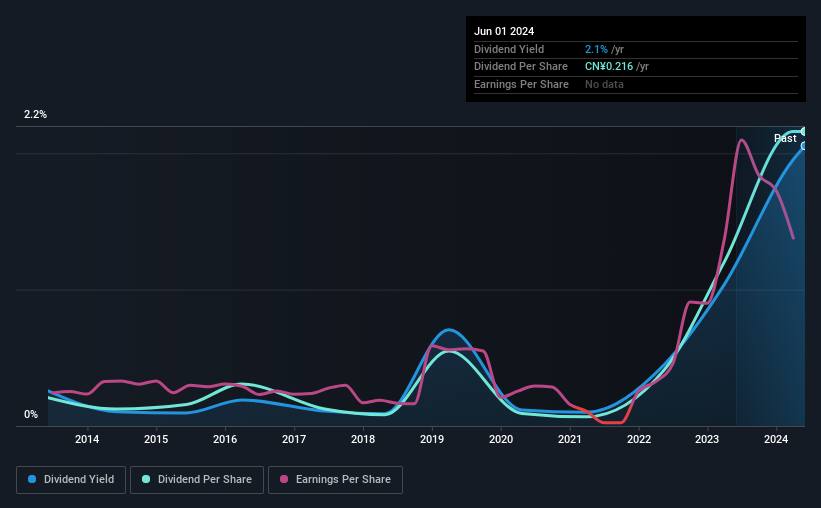The image size is (821, 508).
Task: Click the CN¥0.216 dividend per share value
Action: click(609, 67)
